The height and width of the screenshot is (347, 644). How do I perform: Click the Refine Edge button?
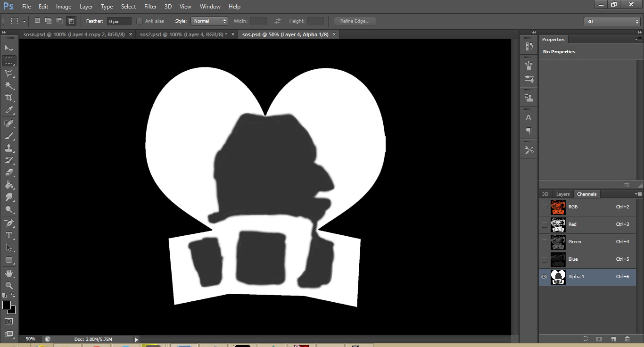coord(355,21)
